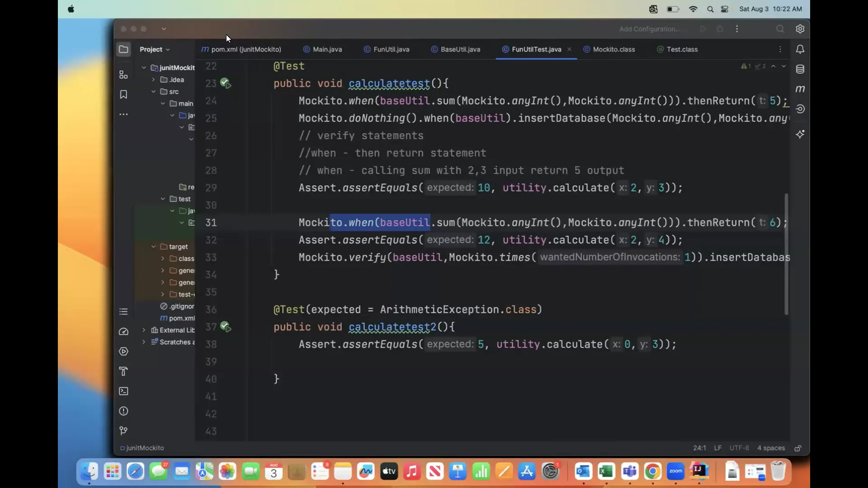The width and height of the screenshot is (868, 488).
Task: Change encoding via the UTF-8 status indicator
Action: (x=739, y=448)
